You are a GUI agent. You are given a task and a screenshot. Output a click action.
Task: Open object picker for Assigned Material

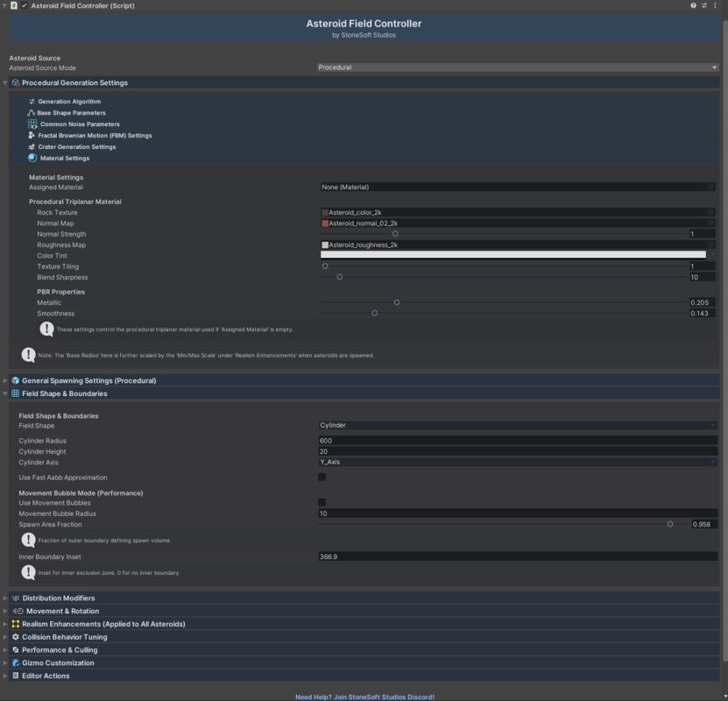(x=710, y=188)
